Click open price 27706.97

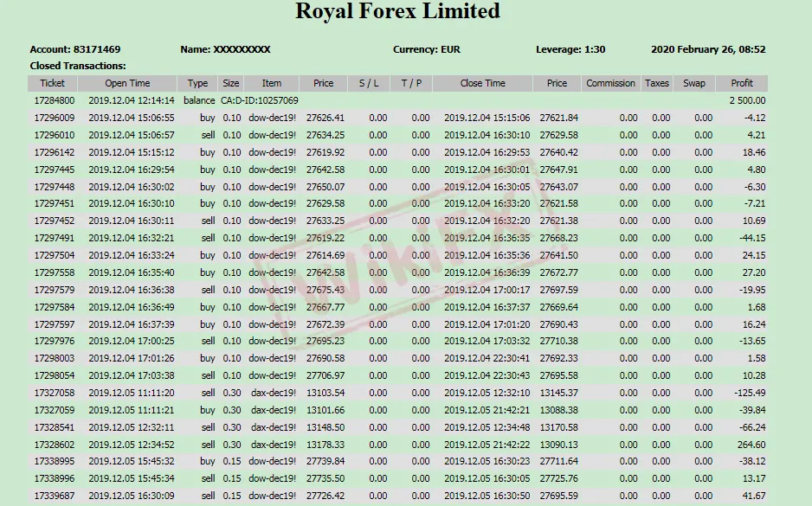click(x=325, y=375)
